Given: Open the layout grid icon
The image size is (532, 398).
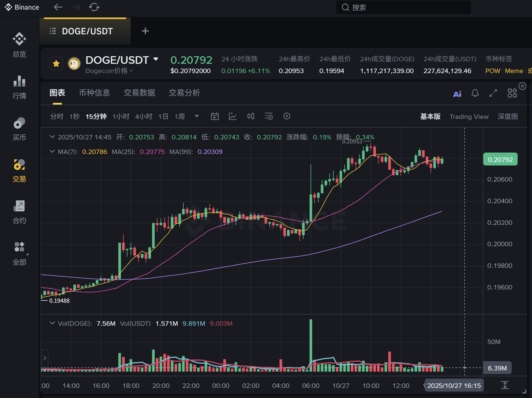Looking at the screenshot, I should (x=512, y=93).
